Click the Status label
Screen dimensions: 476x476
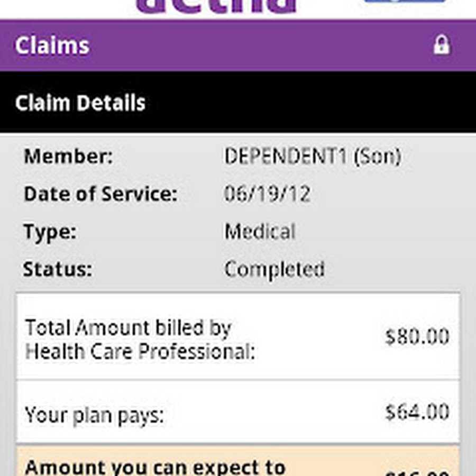pyautogui.click(x=57, y=269)
